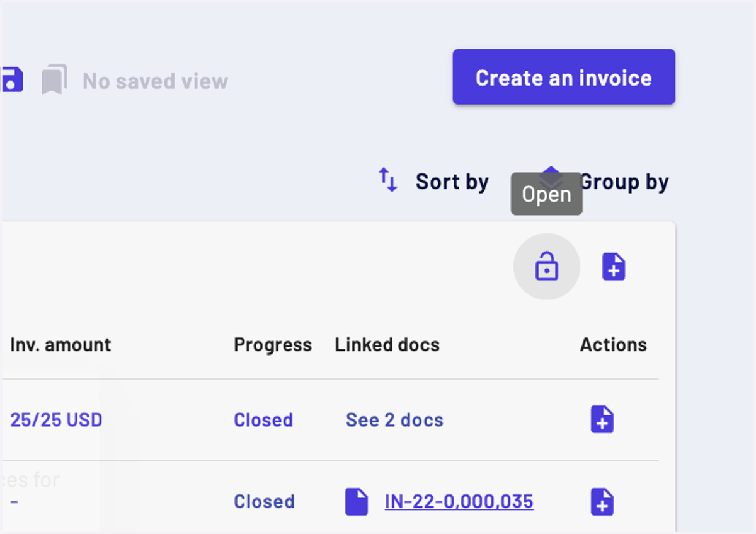Click the open padlock icon

[547, 267]
